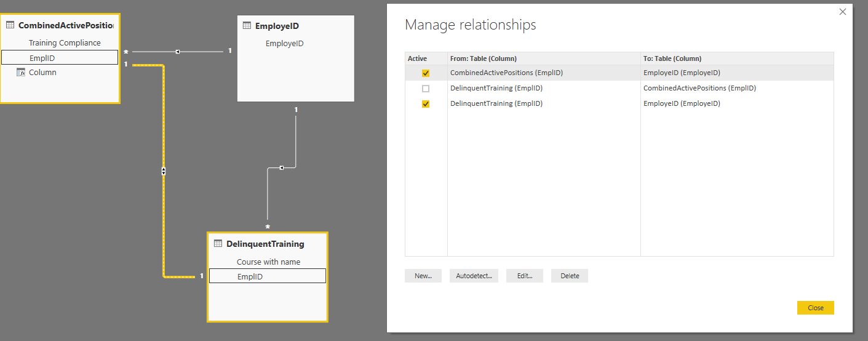Click the arrow marker on the yellow relationship line
Image resolution: width=868 pixels, height=341 pixels.
(164, 171)
